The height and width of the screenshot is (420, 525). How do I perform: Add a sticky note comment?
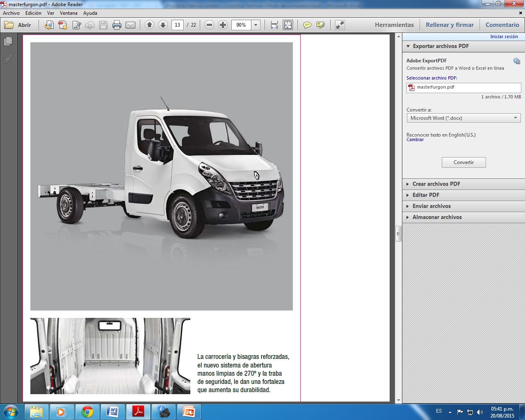(307, 25)
